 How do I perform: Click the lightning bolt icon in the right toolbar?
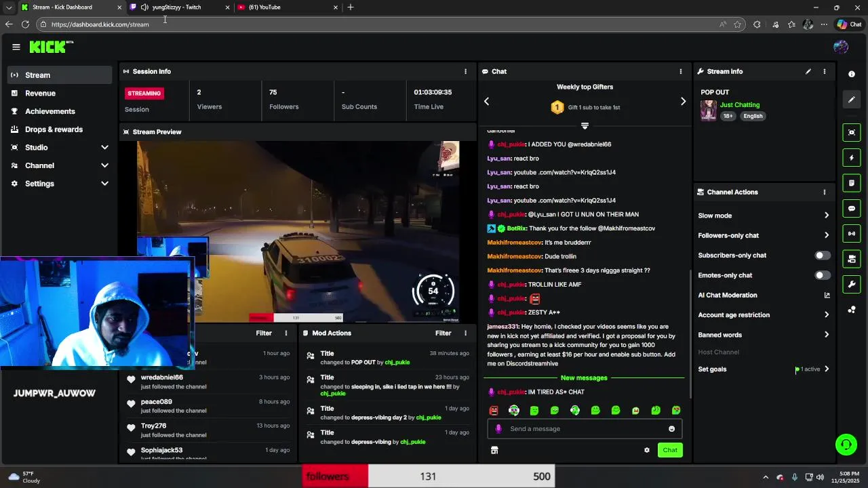coord(852,158)
